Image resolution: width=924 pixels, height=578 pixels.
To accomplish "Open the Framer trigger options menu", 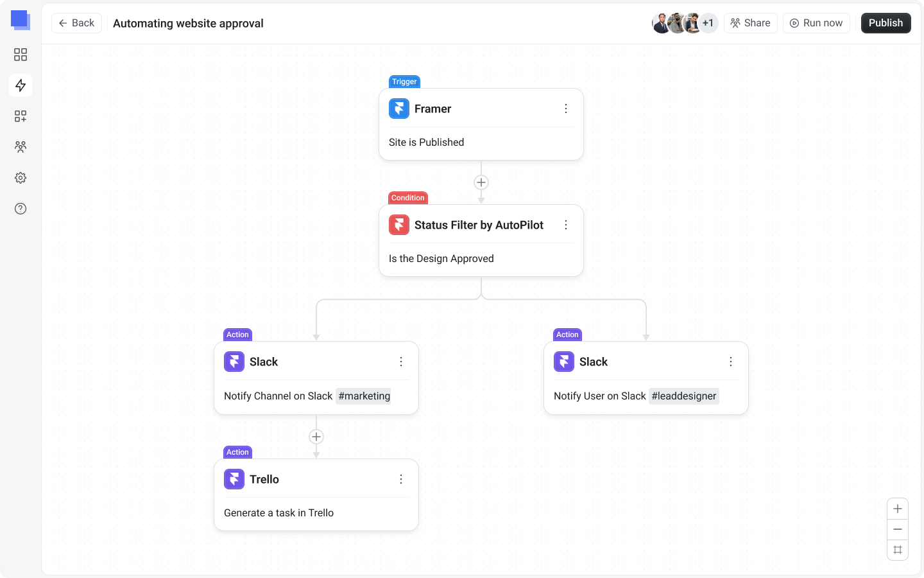I will 566,109.
